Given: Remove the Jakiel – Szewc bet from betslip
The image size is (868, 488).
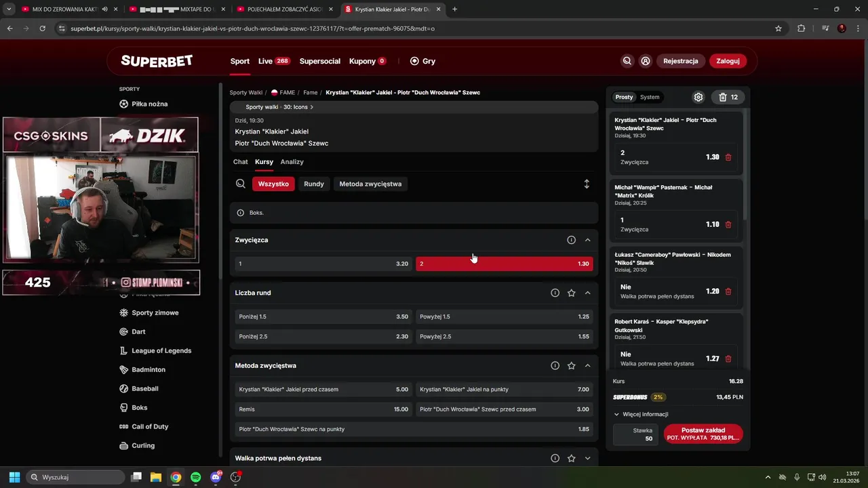Looking at the screenshot, I should (728, 157).
